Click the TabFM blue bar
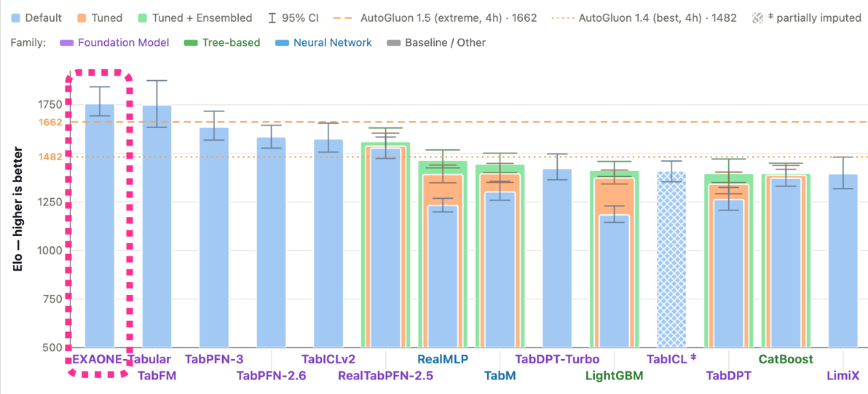 (x=157, y=226)
